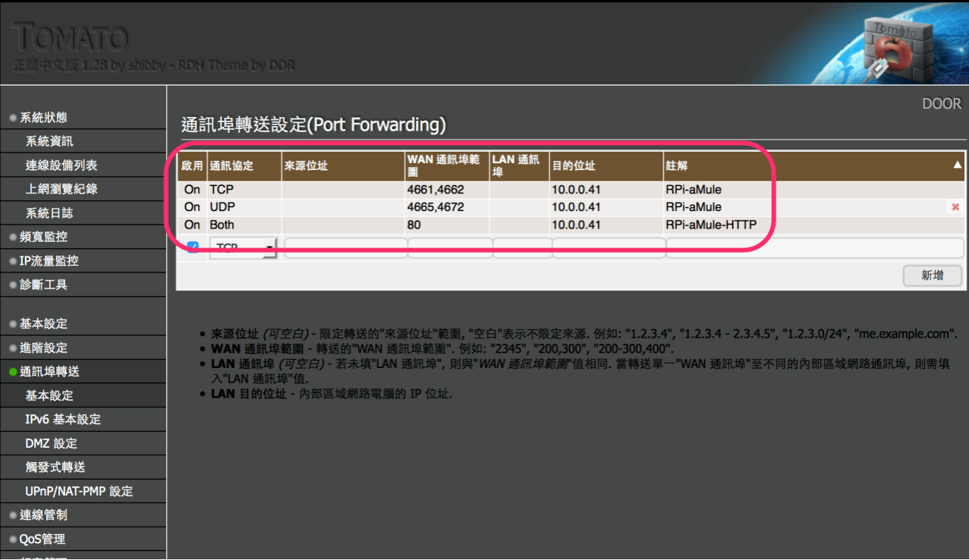The image size is (969, 560).
Task: Click the Tomato title in the header
Action: tap(71, 37)
